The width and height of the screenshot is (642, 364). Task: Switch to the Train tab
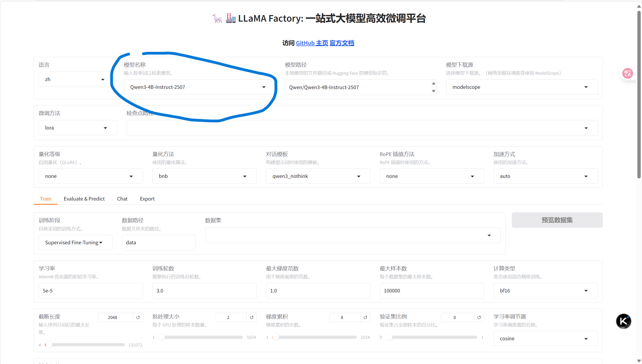click(x=46, y=199)
